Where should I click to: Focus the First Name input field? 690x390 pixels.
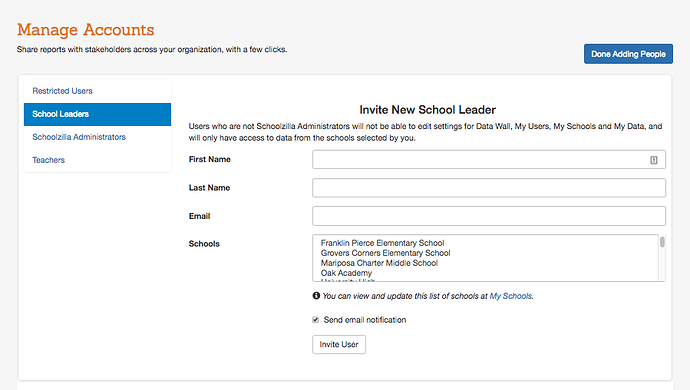489,159
